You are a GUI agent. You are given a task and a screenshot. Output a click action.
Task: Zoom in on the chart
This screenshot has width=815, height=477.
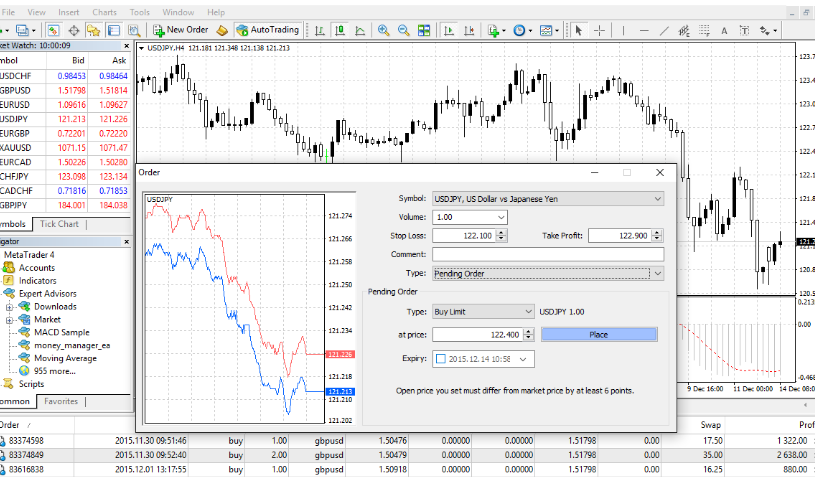click(x=384, y=30)
